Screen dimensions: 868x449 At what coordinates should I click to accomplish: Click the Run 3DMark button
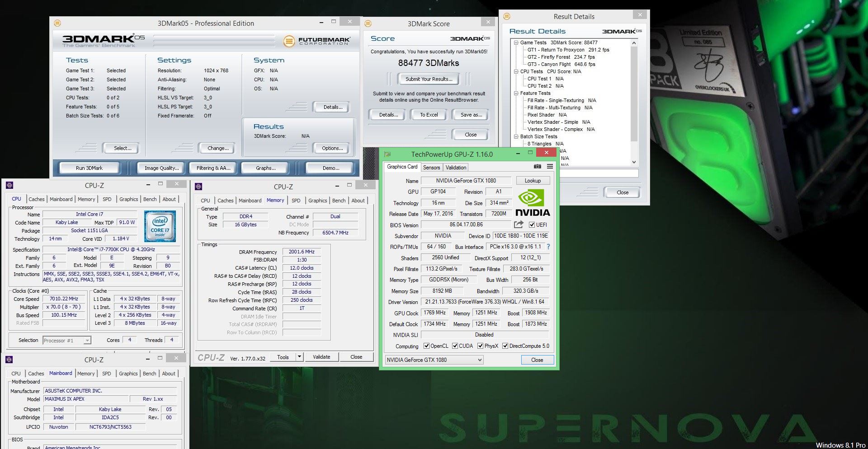click(89, 168)
